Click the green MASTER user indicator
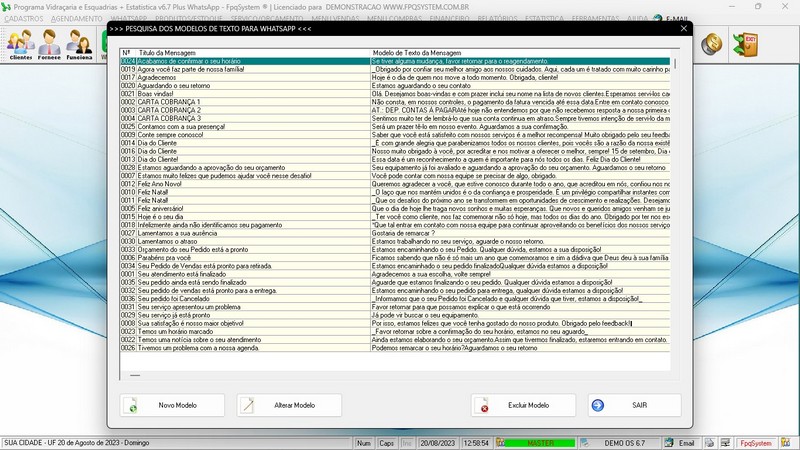 [540, 443]
